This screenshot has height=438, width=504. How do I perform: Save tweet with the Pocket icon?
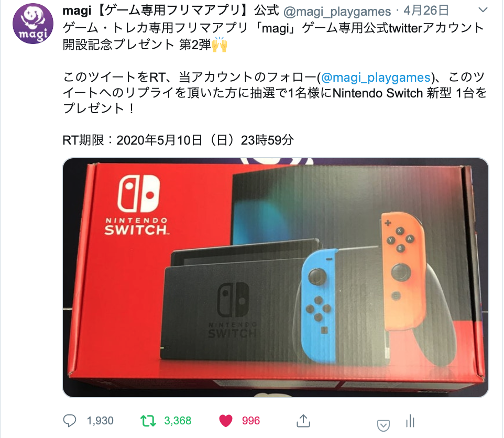click(x=383, y=425)
